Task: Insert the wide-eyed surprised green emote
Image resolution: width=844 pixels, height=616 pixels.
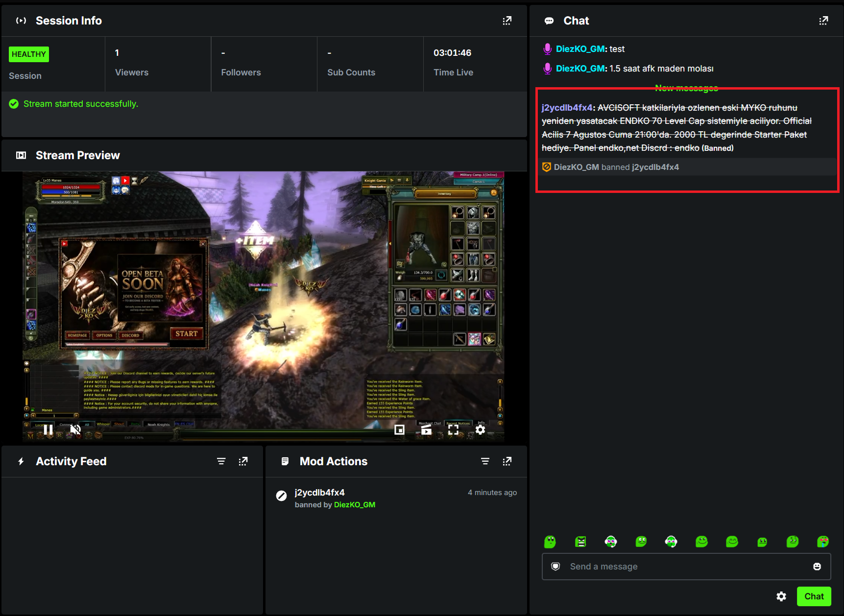Action: click(x=550, y=542)
